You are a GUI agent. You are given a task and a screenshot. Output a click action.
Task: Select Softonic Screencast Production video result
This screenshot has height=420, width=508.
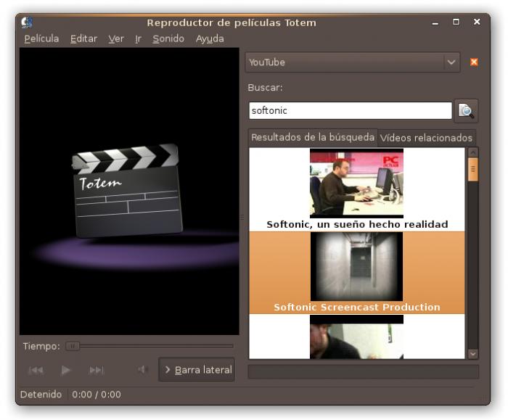(x=356, y=272)
